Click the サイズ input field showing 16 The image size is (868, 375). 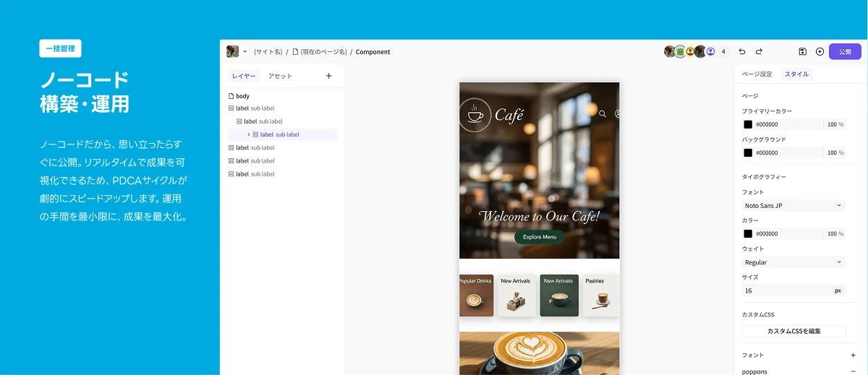click(785, 290)
